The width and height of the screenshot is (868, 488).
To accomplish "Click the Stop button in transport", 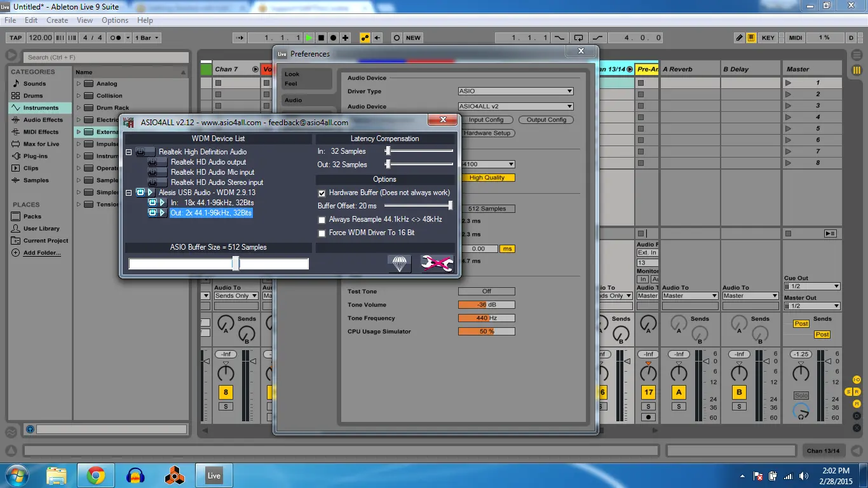I will [321, 37].
